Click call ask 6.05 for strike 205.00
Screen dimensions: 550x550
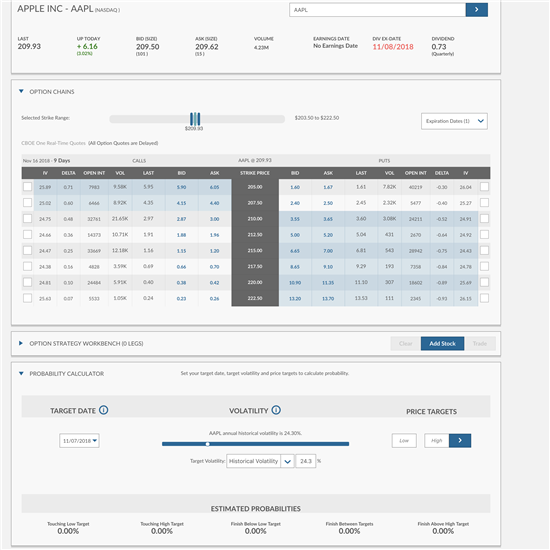click(x=214, y=187)
